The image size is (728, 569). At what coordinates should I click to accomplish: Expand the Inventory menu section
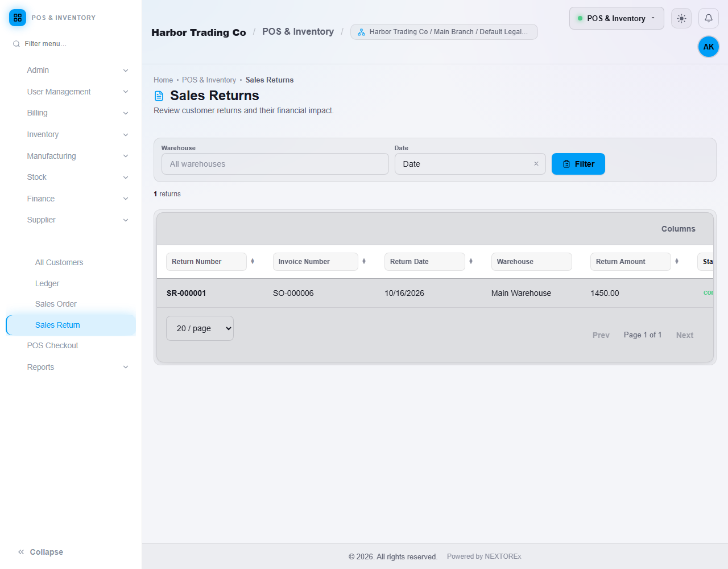click(x=77, y=134)
